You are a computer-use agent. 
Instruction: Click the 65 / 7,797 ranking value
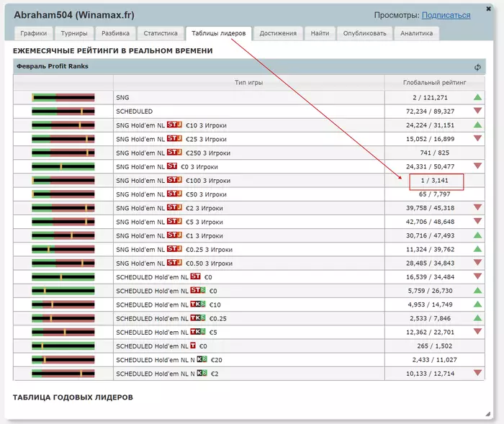[435, 194]
